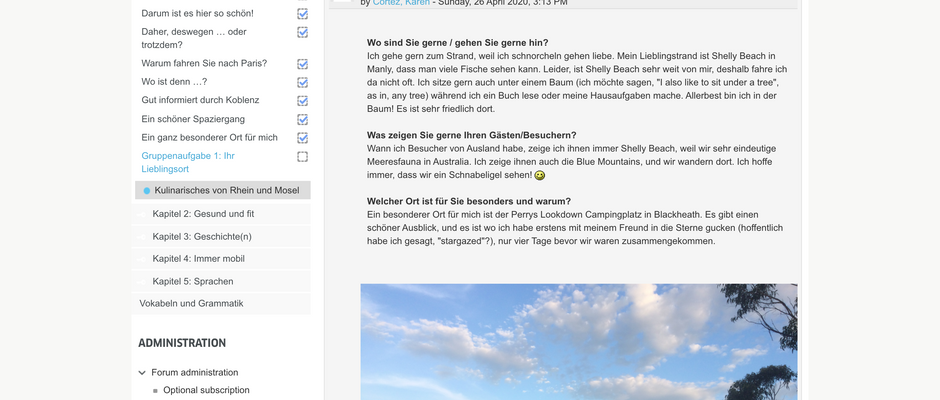Click the ADMINISTRATION block heading

pyautogui.click(x=182, y=343)
